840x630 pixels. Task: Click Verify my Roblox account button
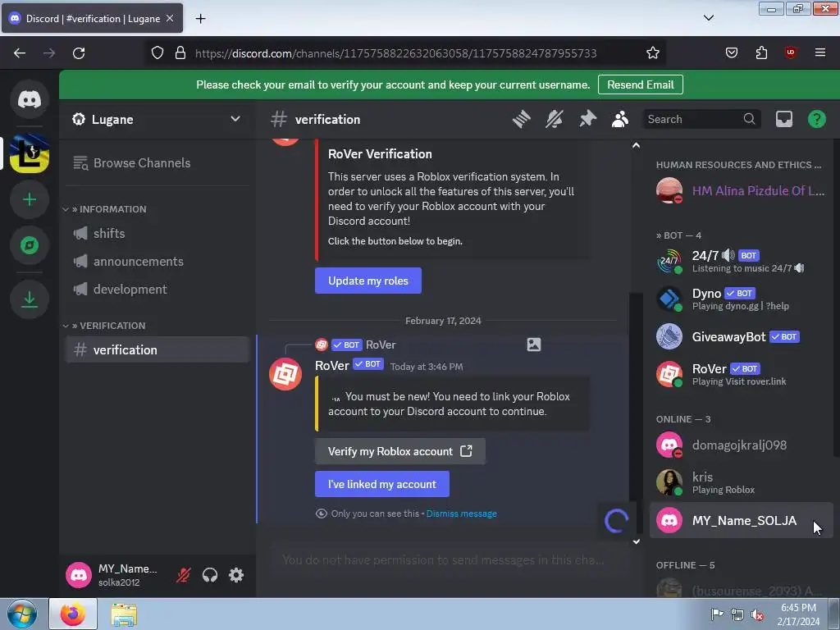(400, 452)
